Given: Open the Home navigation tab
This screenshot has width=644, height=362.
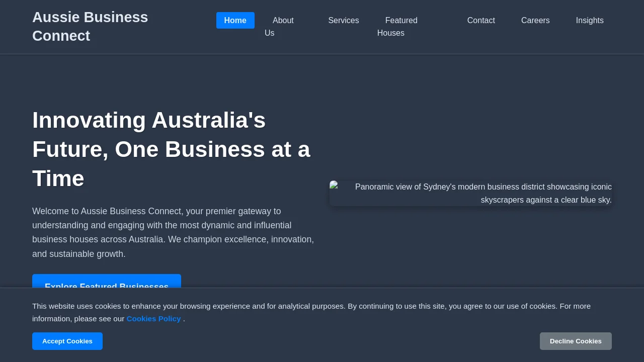Looking at the screenshot, I should 235,21.
